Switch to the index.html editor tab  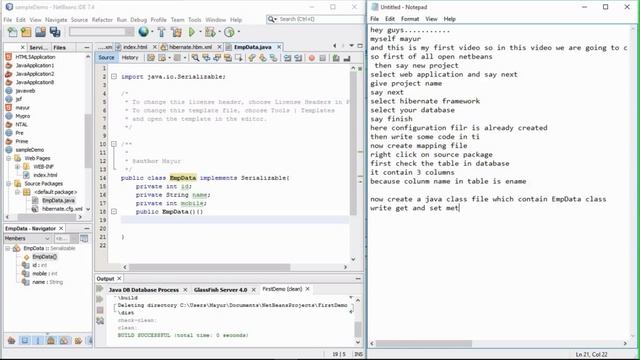(x=135, y=47)
